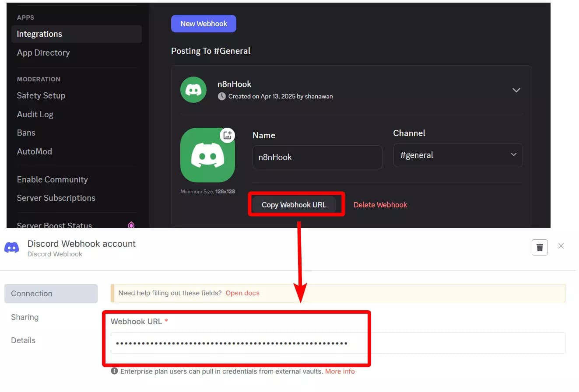
Task: Open Integrations in the Discord sidebar
Action: [77, 34]
